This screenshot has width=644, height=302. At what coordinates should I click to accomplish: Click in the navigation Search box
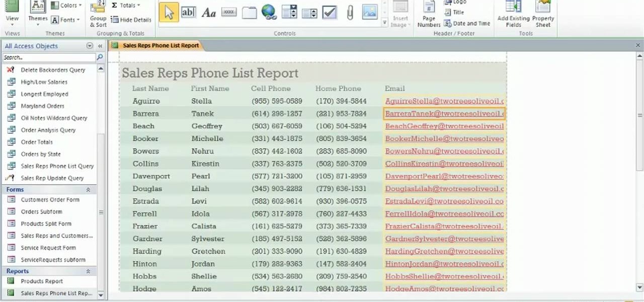pos(49,57)
